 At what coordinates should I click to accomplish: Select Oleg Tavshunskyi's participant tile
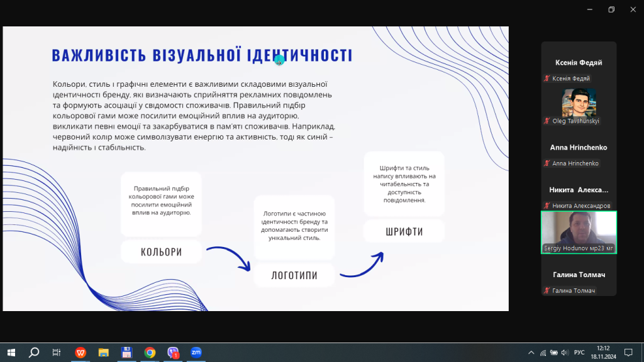579,105
